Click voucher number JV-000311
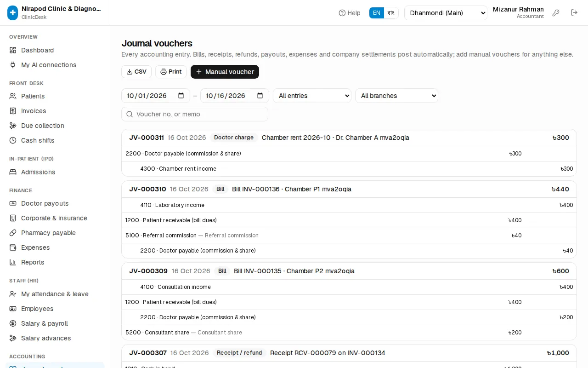This screenshot has height=368, width=588. pos(147,138)
